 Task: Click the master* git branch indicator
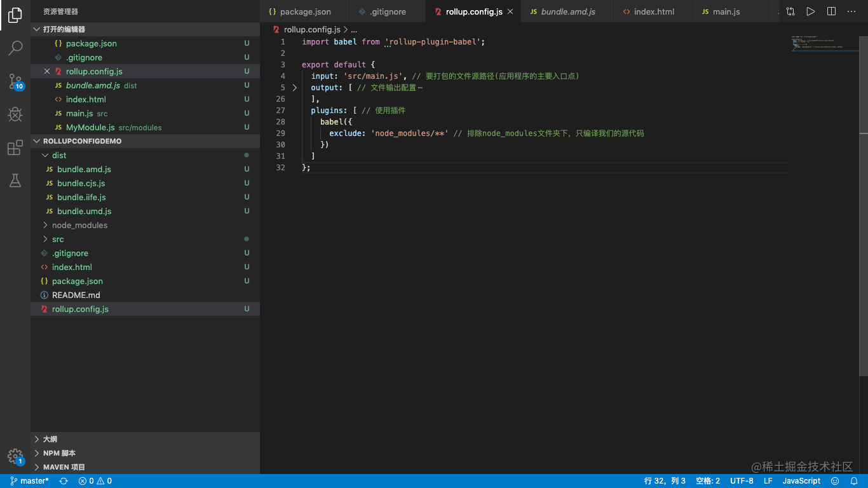[30, 481]
